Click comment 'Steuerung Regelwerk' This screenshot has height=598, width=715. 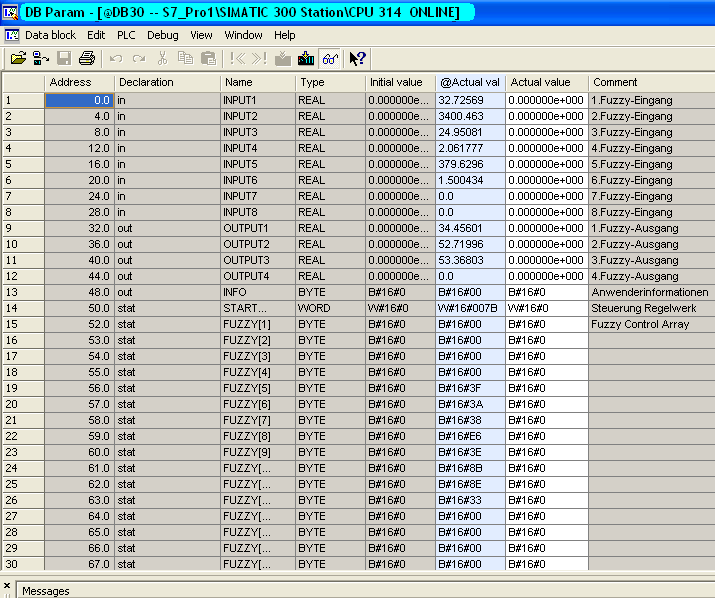[x=643, y=308]
